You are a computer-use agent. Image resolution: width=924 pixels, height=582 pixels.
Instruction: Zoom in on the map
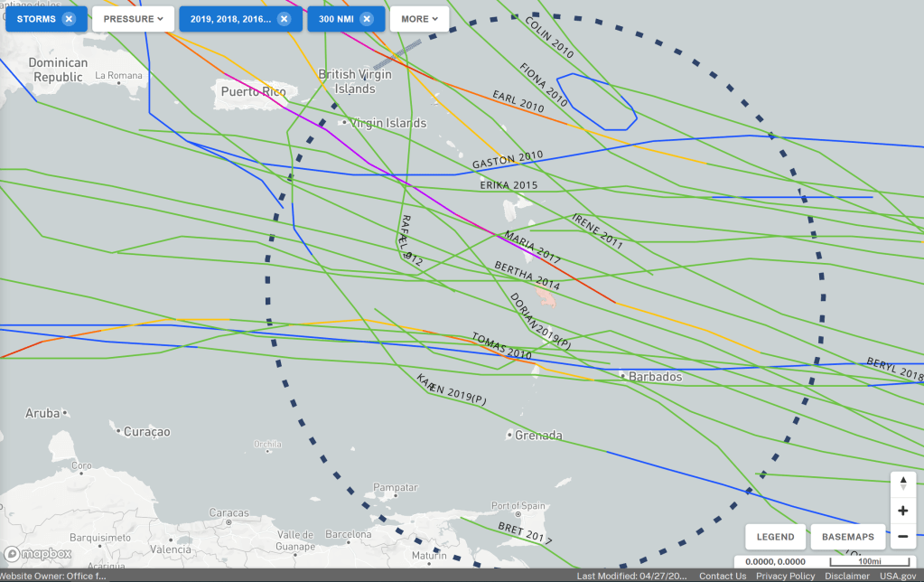pos(902,511)
